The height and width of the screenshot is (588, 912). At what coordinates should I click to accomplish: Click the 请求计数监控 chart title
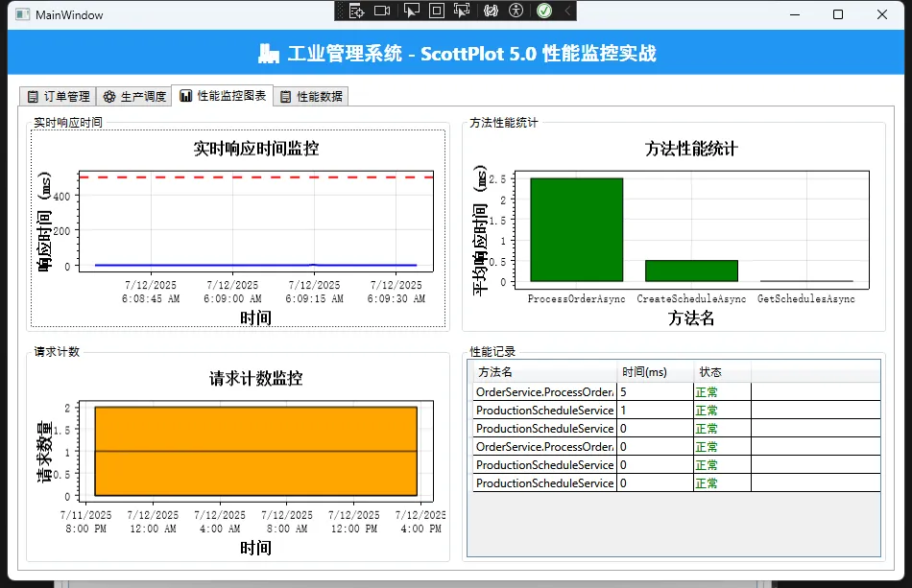click(x=256, y=379)
